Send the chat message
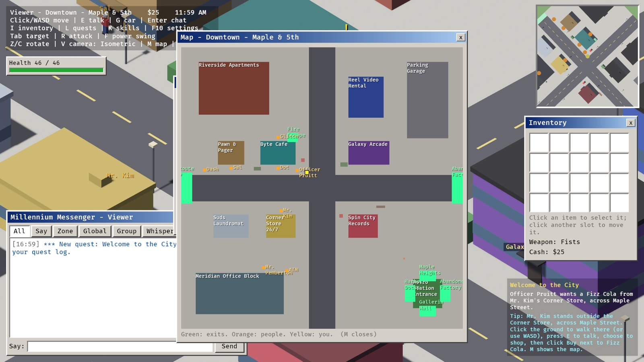Image resolution: width=644 pixels, height=362 pixels. tap(229, 346)
